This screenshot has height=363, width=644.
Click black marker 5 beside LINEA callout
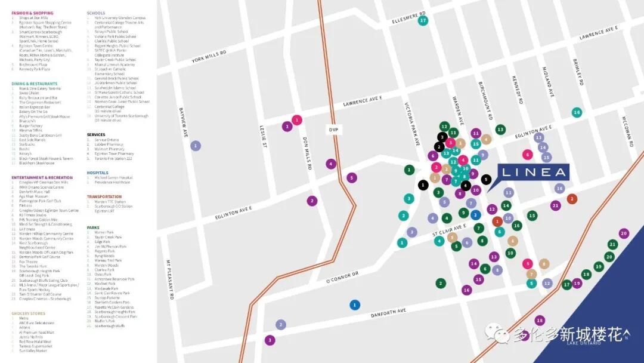click(x=486, y=179)
